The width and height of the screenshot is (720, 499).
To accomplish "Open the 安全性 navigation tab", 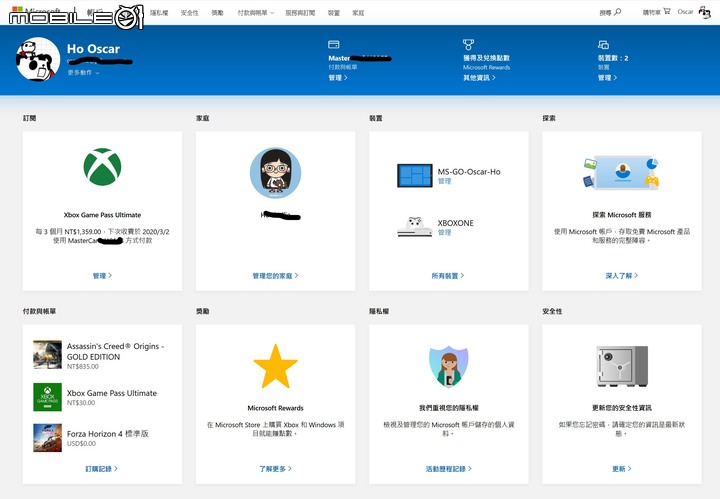I will [x=189, y=13].
